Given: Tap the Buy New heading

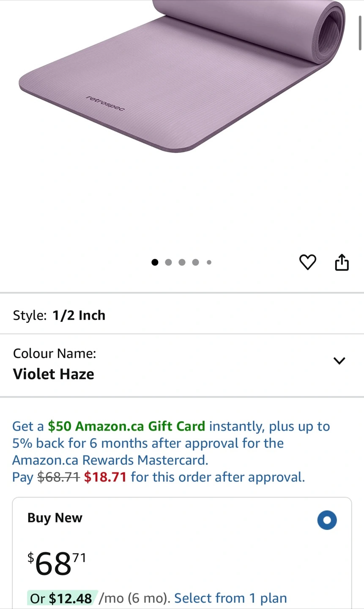Looking at the screenshot, I should tap(55, 518).
